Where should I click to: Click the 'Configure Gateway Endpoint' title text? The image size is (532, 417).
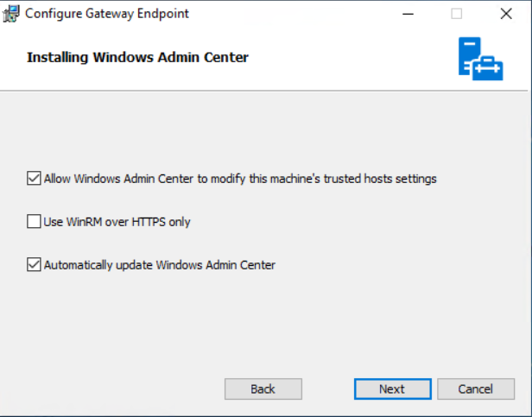pyautogui.click(x=107, y=14)
